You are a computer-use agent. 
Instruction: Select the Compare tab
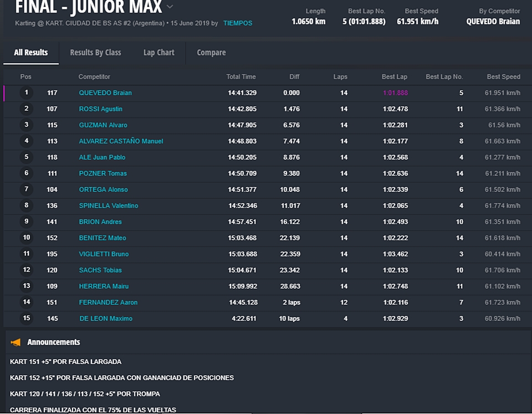(211, 53)
